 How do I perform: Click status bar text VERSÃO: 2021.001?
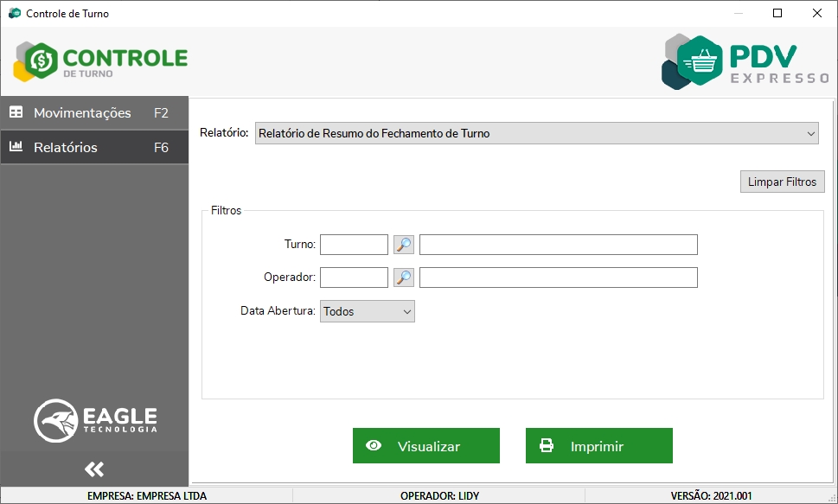pyautogui.click(x=712, y=496)
